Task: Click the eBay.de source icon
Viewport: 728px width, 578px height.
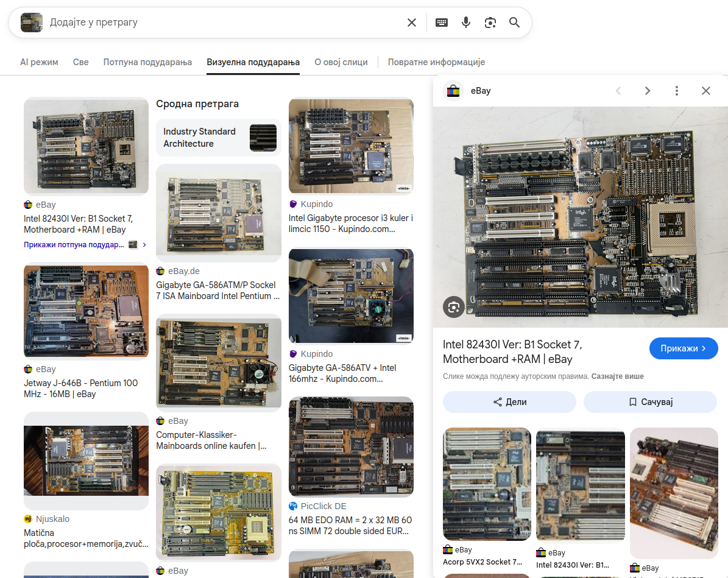Action: pyautogui.click(x=160, y=271)
